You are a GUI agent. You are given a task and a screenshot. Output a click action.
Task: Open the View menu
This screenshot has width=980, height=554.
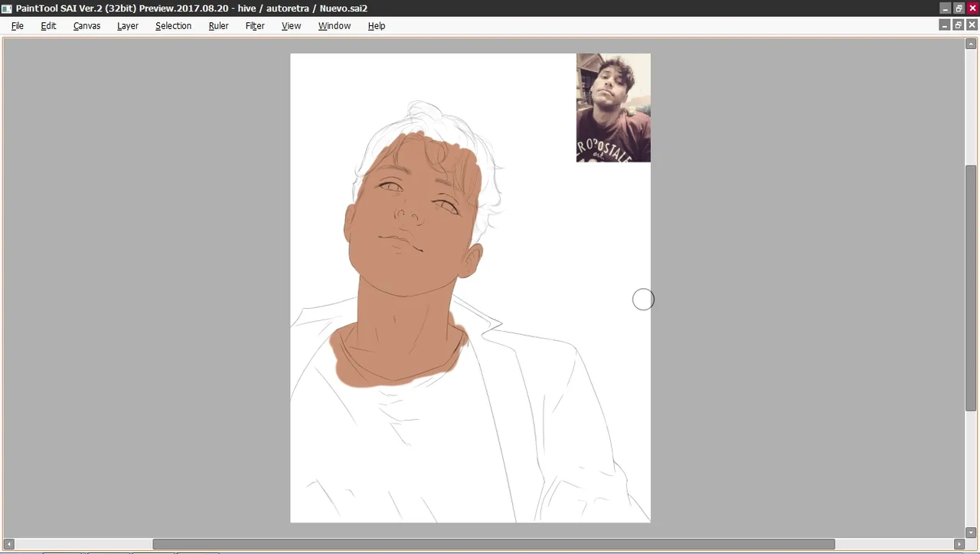291,25
